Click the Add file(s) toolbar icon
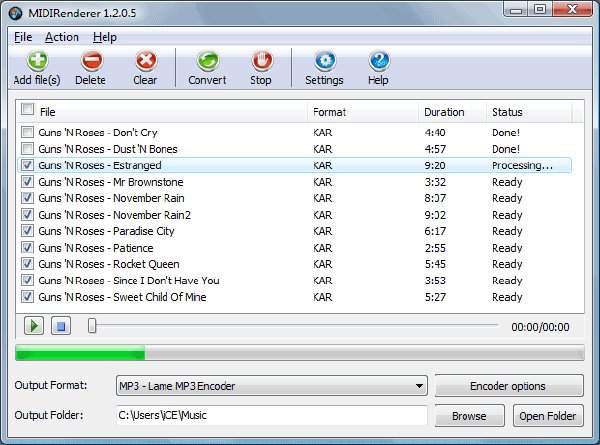 [x=37, y=61]
